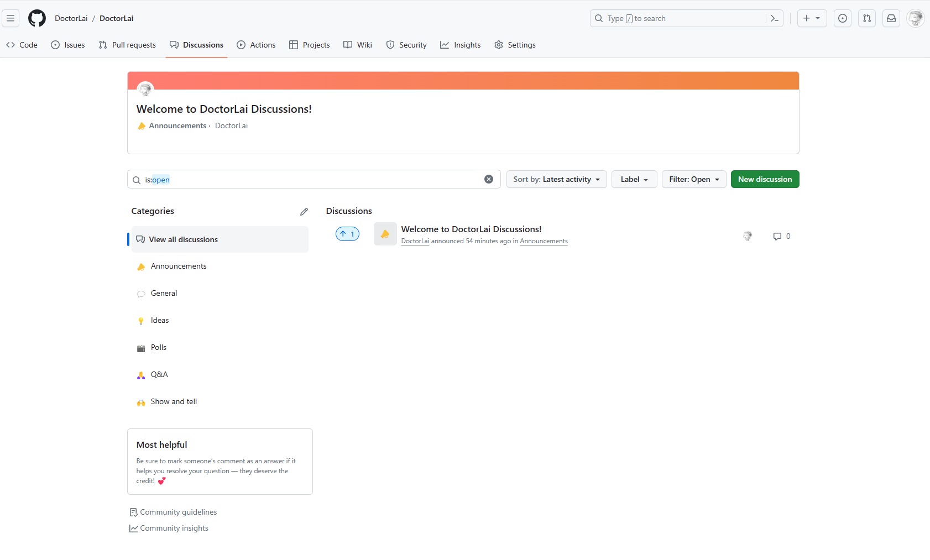
Task: Open the Wiki tab
Action: (358, 45)
